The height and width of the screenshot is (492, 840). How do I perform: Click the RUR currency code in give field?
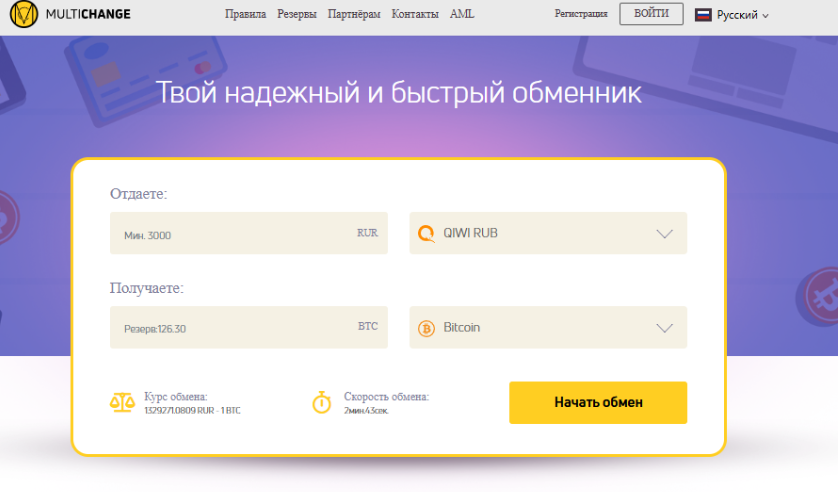368,233
